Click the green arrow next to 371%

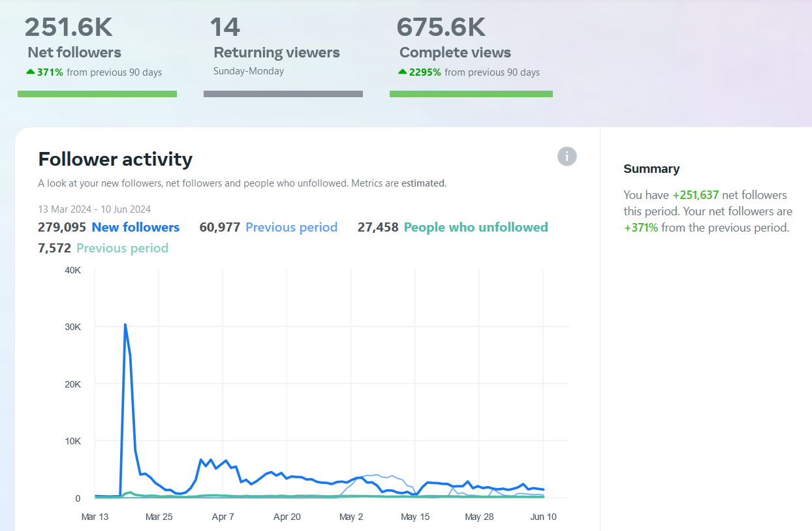coord(31,72)
